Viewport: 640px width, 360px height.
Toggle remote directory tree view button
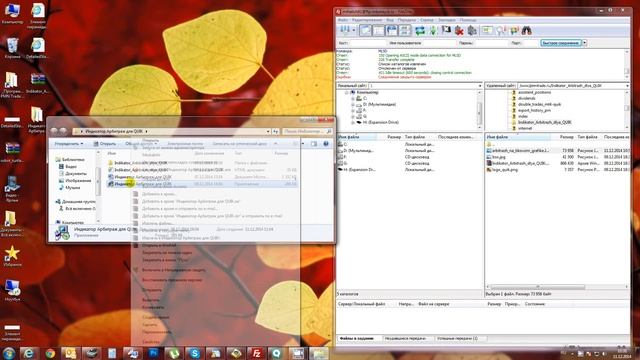pos(392,31)
